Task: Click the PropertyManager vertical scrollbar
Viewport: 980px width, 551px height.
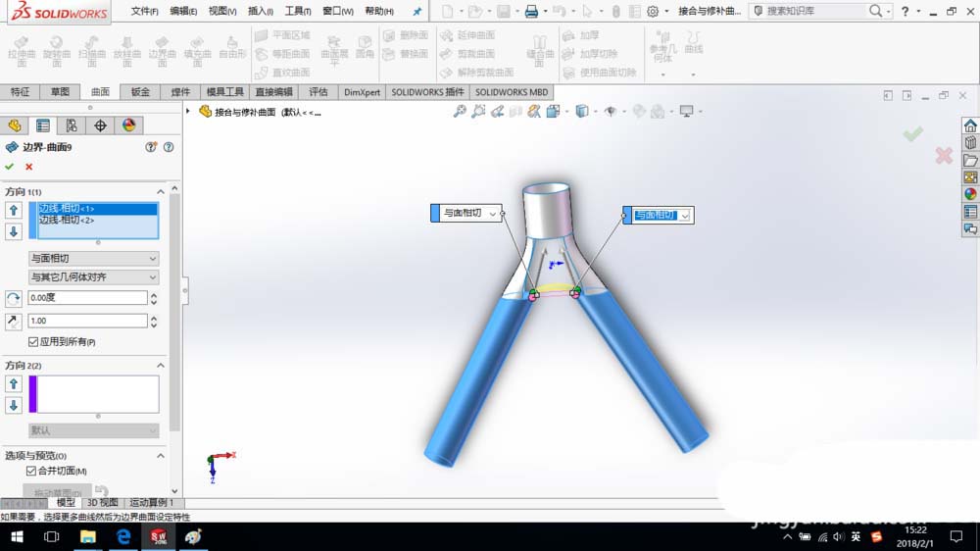Action: [175, 313]
